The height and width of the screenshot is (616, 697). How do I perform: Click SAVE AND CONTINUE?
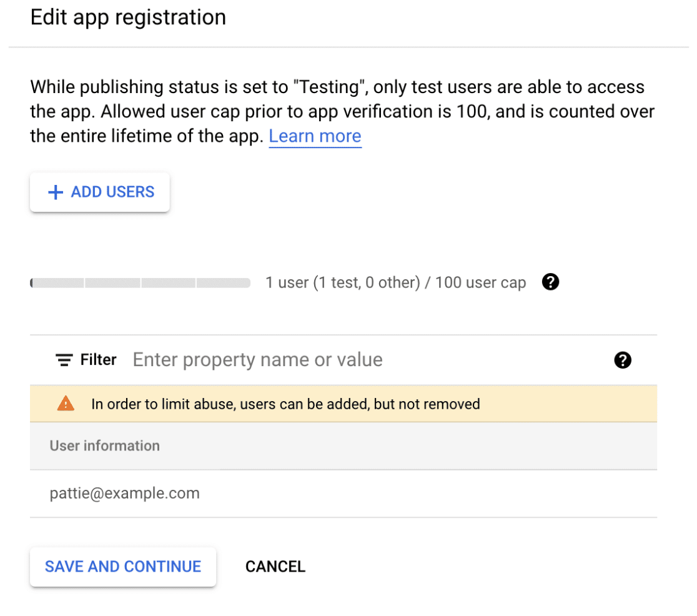123,567
